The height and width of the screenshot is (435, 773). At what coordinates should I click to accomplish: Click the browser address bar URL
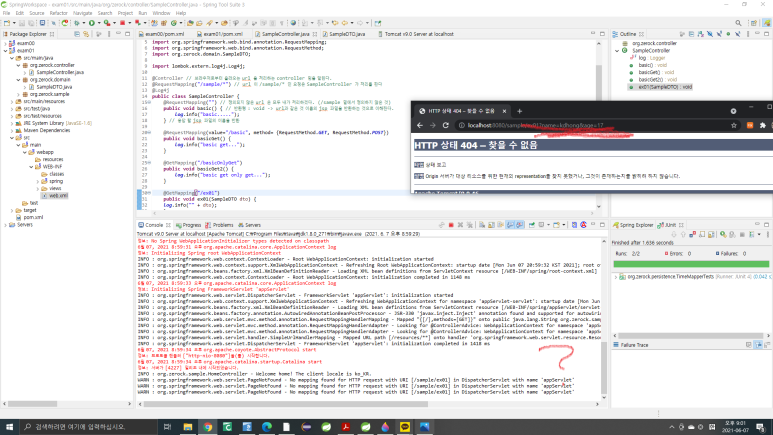(x=535, y=125)
